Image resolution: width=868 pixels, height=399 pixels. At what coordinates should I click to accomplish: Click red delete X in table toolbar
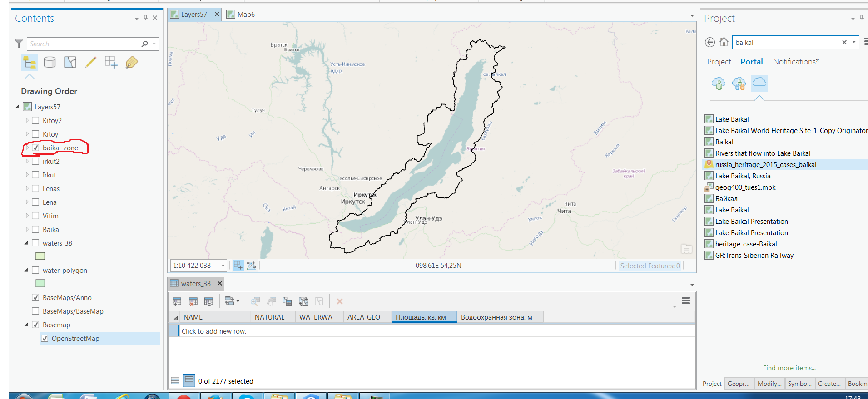pos(339,301)
